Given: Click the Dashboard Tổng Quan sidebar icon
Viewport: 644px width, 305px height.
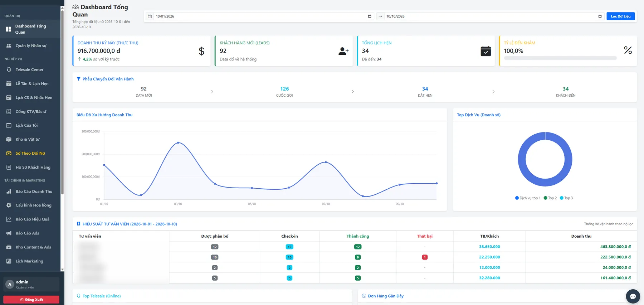Looking at the screenshot, I should point(9,29).
